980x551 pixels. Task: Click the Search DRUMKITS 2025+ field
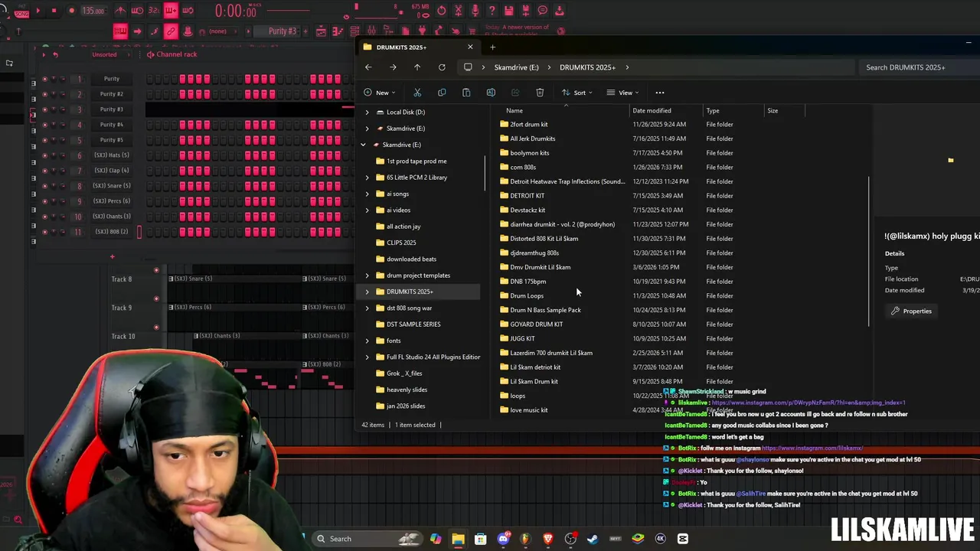(x=919, y=67)
